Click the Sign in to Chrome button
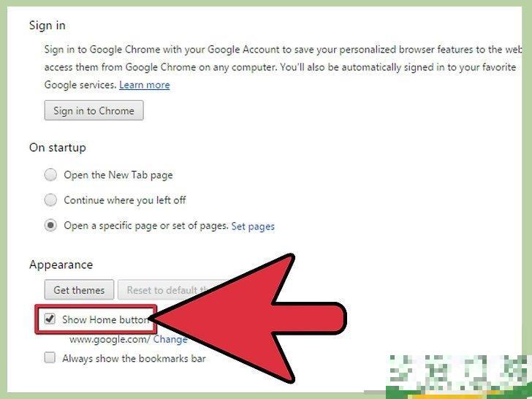Image resolution: width=532 pixels, height=399 pixels. [94, 110]
